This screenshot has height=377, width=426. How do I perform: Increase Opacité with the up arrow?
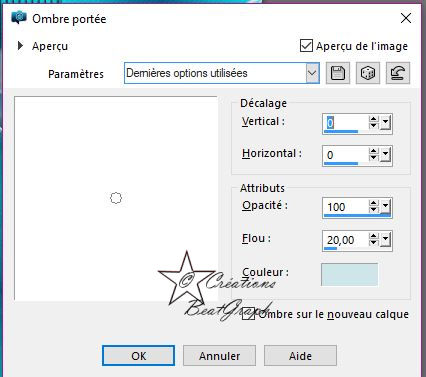click(373, 203)
